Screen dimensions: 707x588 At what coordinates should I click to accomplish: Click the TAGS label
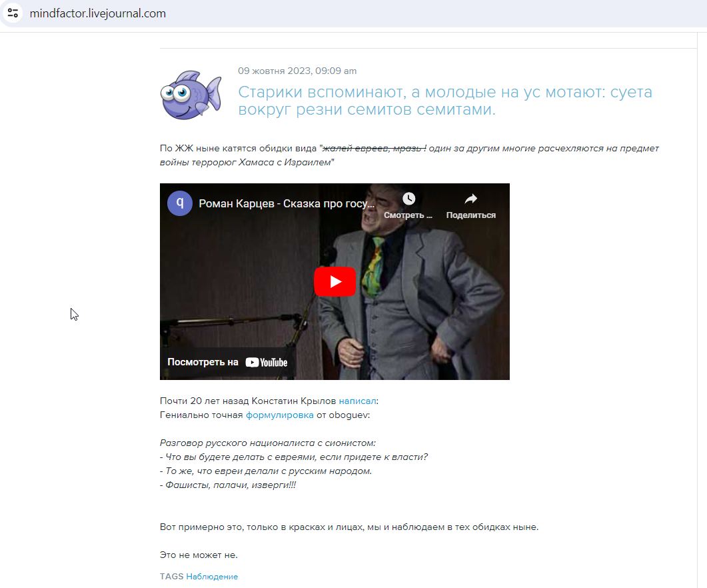172,576
